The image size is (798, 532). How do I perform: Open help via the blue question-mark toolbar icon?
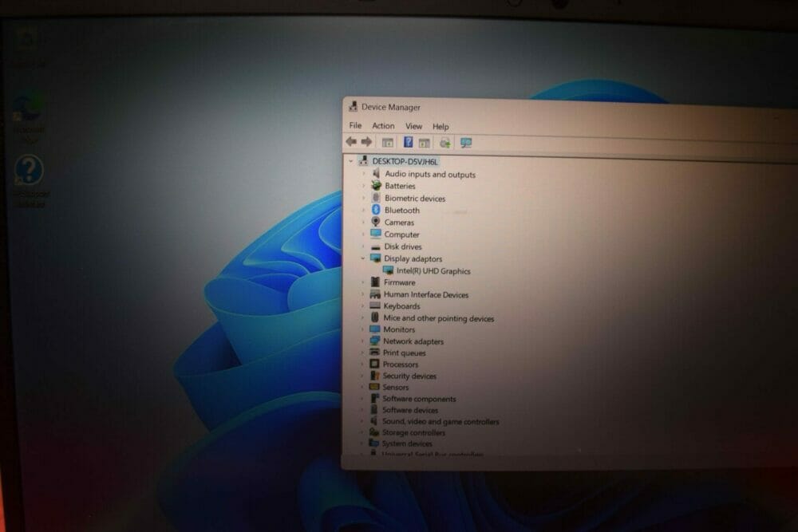pyautogui.click(x=408, y=142)
